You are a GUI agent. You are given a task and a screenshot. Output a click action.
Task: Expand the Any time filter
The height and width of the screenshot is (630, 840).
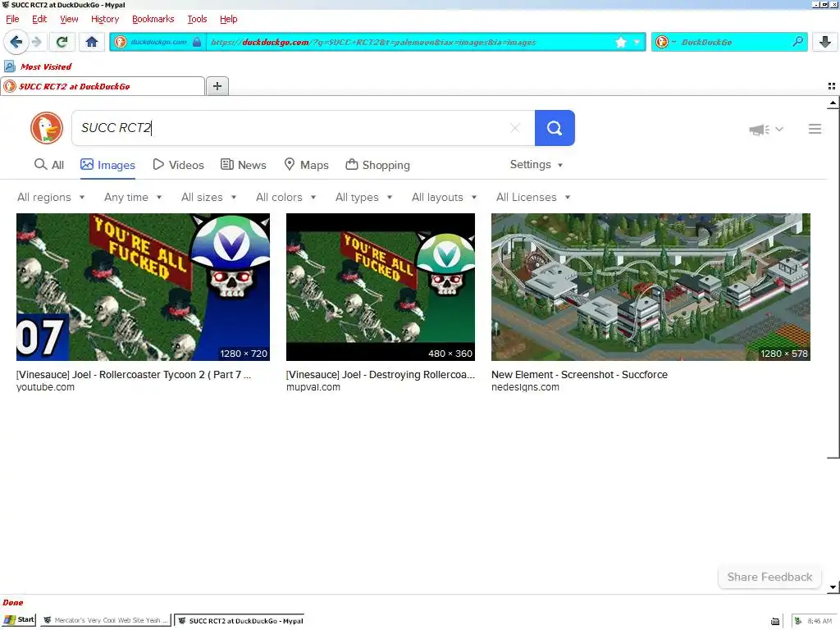pyautogui.click(x=133, y=197)
